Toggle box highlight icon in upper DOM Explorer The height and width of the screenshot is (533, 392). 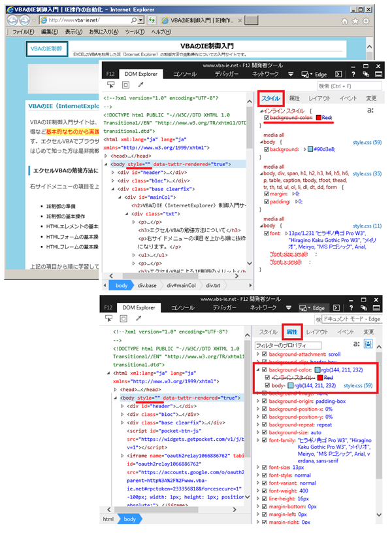pyautogui.click(x=125, y=84)
